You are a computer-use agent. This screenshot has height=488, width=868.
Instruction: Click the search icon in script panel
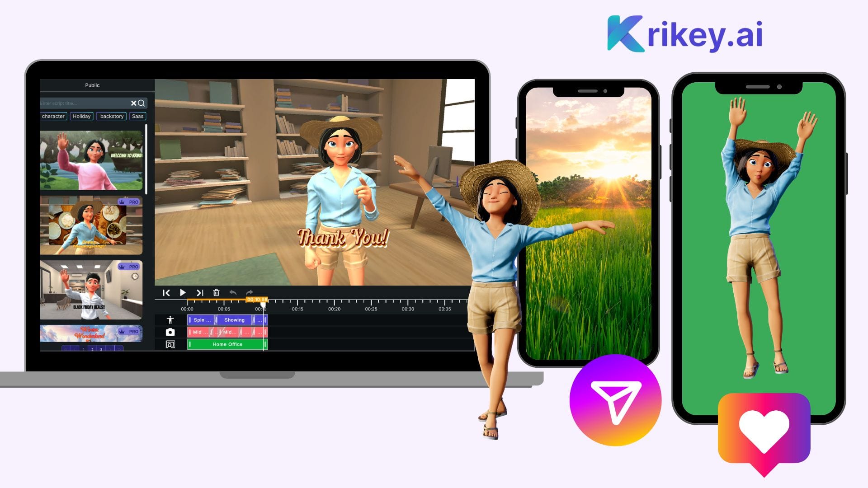pos(142,103)
